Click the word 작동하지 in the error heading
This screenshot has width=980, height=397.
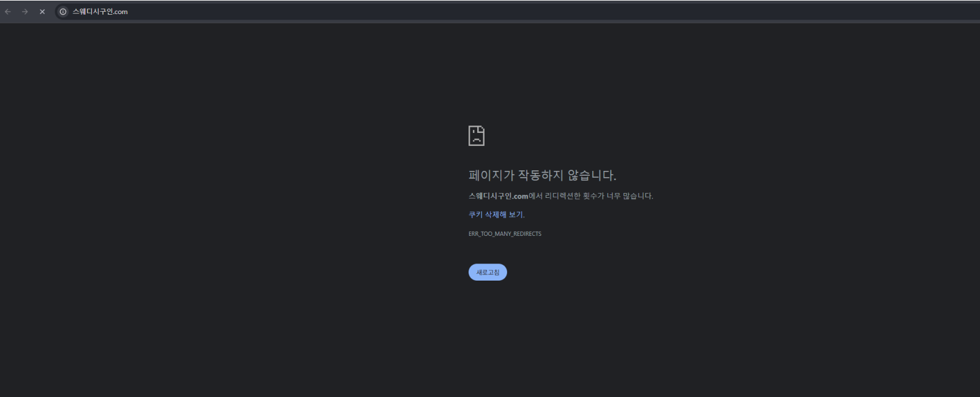coord(540,175)
